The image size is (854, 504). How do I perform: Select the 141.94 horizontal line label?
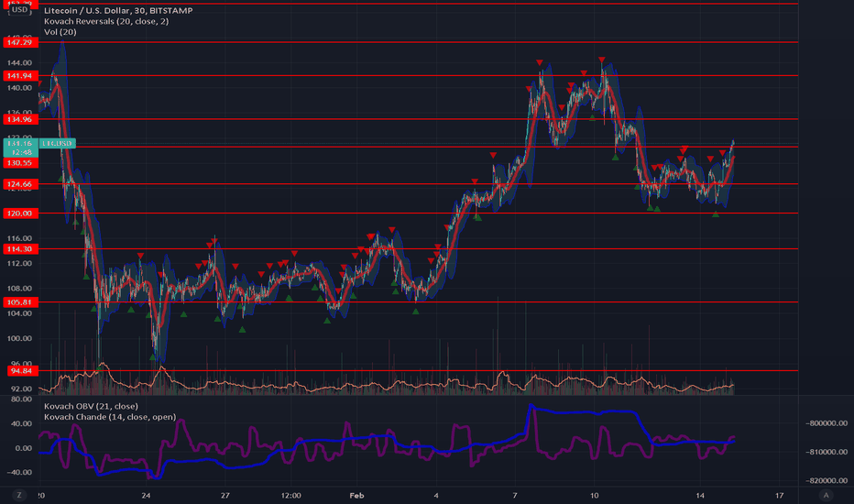pyautogui.click(x=20, y=76)
